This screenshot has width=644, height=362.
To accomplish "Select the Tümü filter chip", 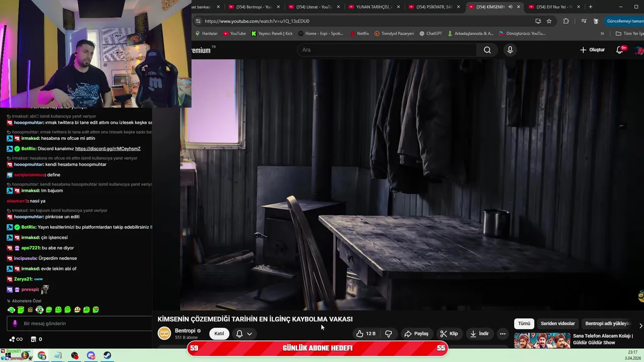I will click(524, 324).
